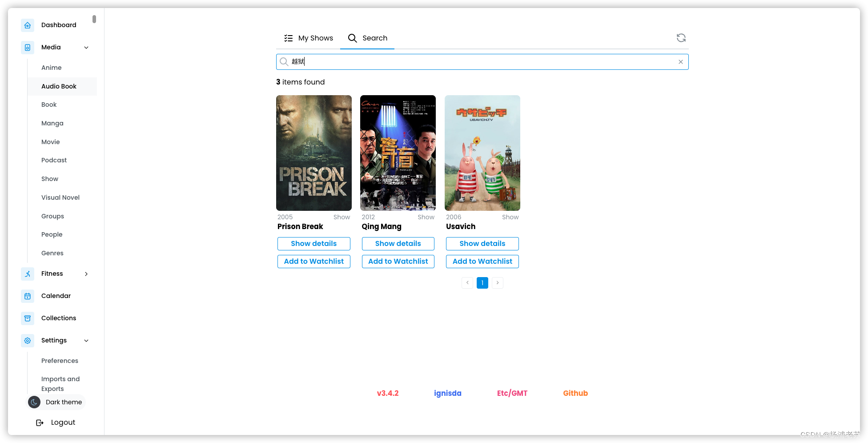Click the Fitness running figure icon
This screenshot has height=443, width=868.
(x=28, y=274)
